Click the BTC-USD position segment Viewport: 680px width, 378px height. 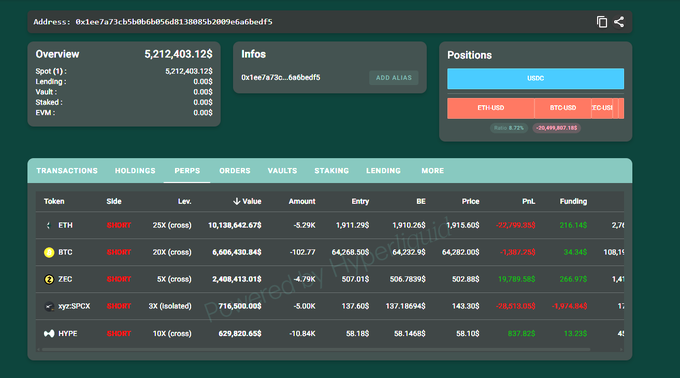(x=563, y=108)
